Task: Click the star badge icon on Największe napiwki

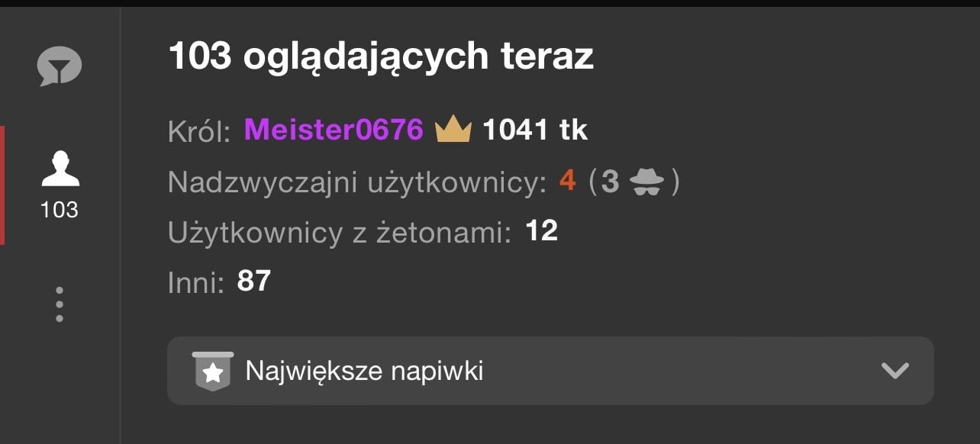Action: pyautogui.click(x=213, y=372)
